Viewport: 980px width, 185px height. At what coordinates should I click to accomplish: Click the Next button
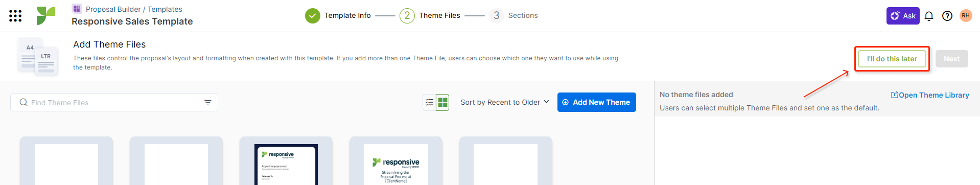[x=951, y=59]
